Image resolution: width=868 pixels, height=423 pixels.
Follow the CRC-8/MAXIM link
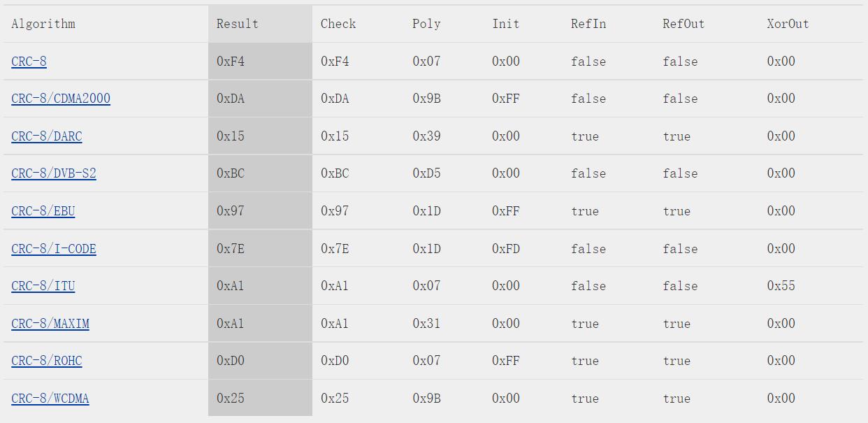click(50, 324)
